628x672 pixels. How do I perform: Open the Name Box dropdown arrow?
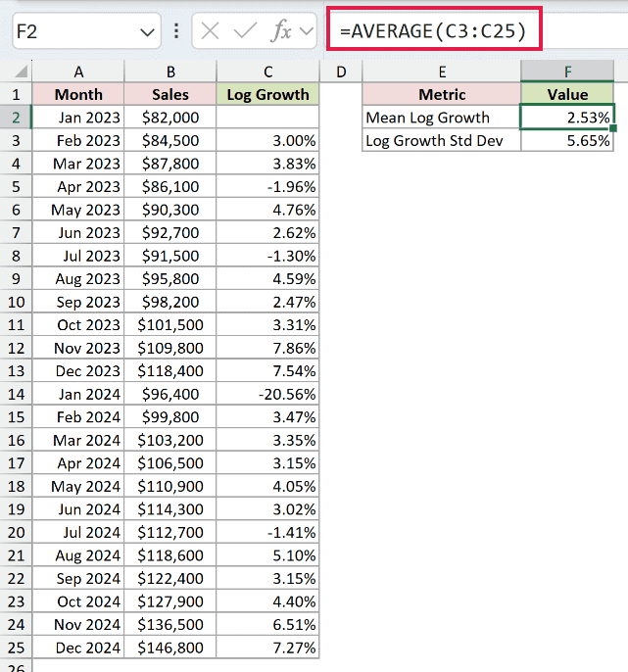click(x=147, y=32)
